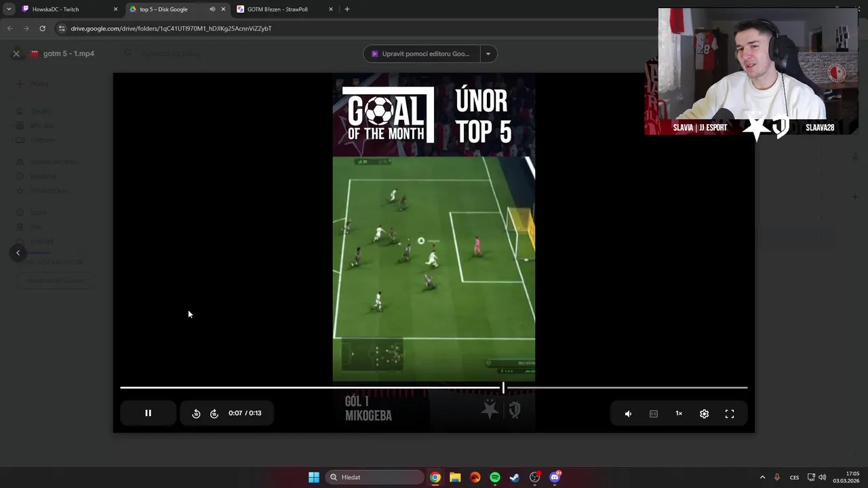Rewind the video ten seconds
The height and width of the screenshot is (488, 868).
[196, 413]
